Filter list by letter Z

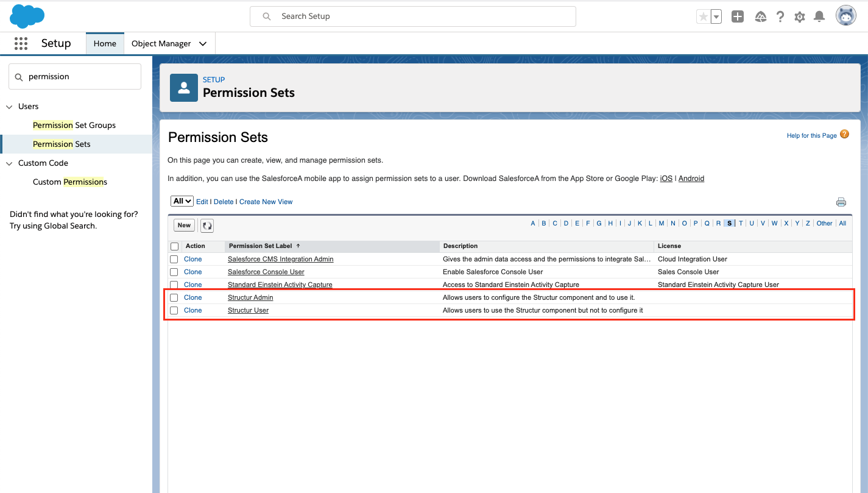[x=808, y=224]
